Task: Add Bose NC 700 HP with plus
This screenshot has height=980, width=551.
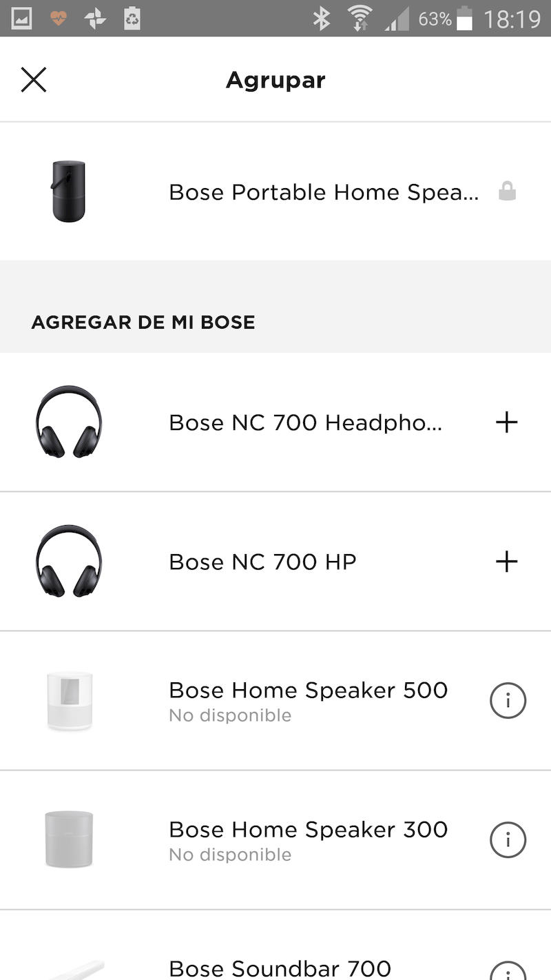Action: (x=506, y=562)
